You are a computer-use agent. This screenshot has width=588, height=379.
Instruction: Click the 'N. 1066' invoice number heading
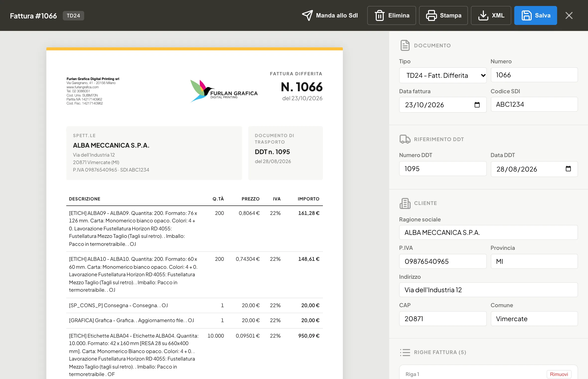tap(301, 87)
